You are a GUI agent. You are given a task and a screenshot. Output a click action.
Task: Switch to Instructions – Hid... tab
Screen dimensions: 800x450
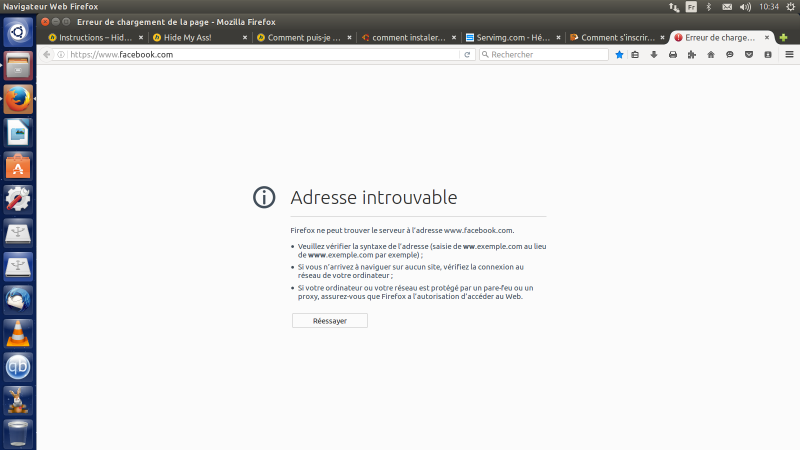(95, 38)
